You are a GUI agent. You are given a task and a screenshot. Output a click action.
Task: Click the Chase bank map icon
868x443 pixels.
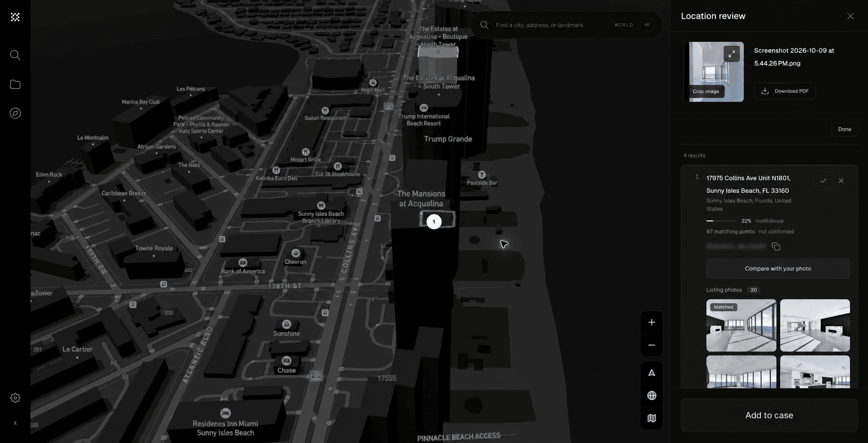(x=287, y=360)
